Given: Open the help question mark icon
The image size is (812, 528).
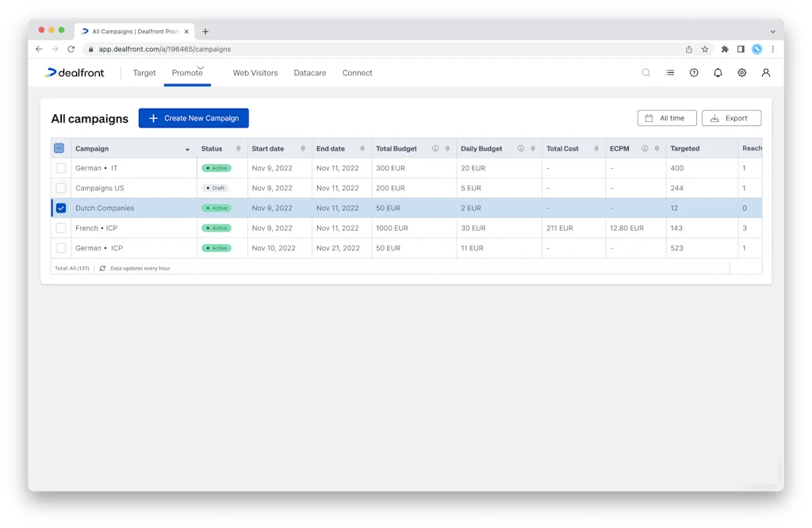Looking at the screenshot, I should tap(694, 72).
